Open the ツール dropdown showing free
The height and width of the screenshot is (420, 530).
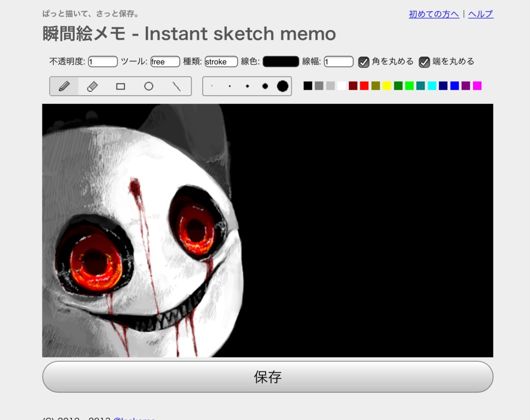point(165,62)
